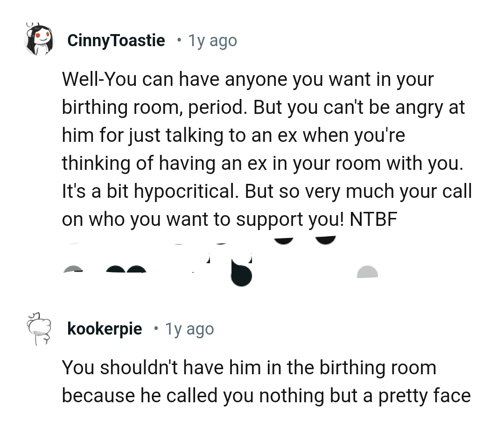Visit the kookerpie username link
The image size is (504, 427).
105,329
